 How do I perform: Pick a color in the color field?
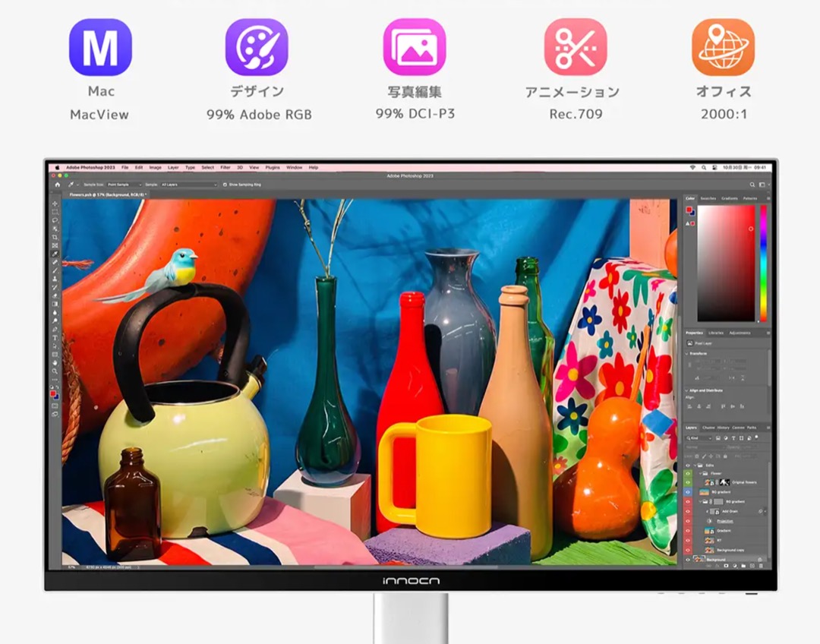click(726, 264)
